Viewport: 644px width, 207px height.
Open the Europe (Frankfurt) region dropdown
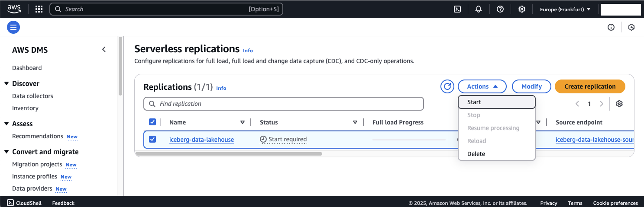565,9
